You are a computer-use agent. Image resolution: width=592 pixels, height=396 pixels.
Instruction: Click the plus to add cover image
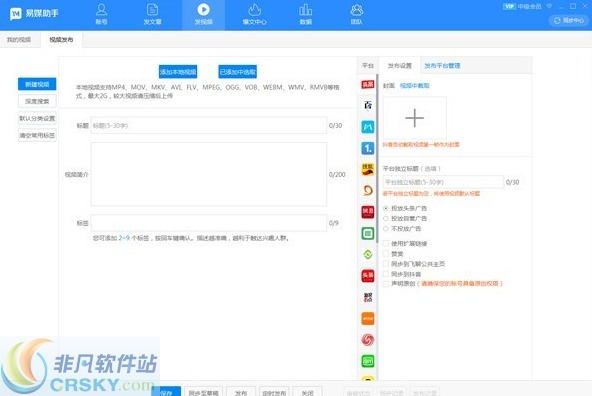415,118
